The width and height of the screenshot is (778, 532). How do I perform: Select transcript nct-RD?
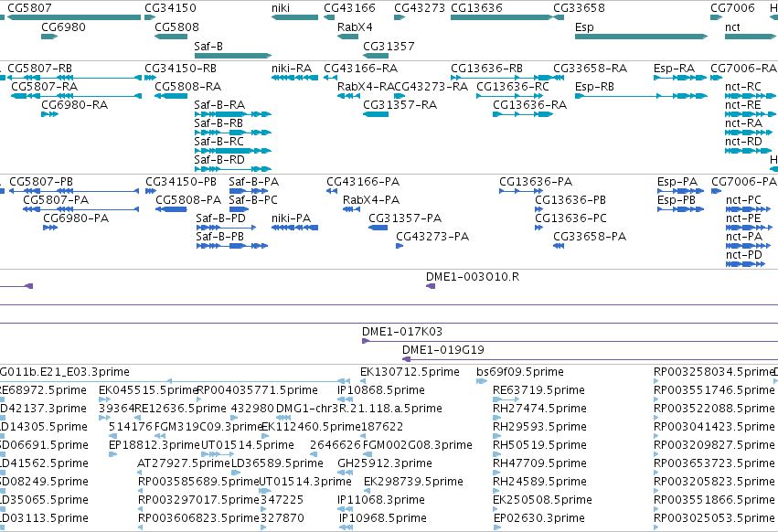749,151
